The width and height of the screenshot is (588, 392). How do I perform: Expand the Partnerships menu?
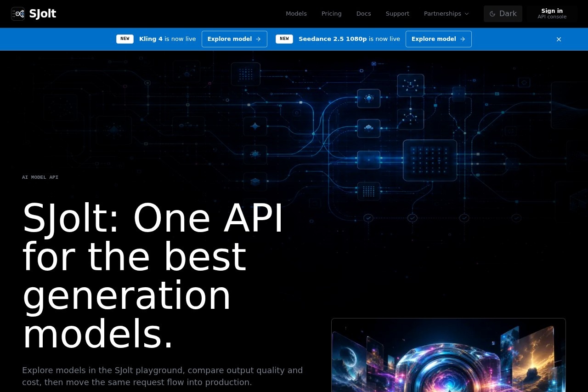[x=447, y=14]
